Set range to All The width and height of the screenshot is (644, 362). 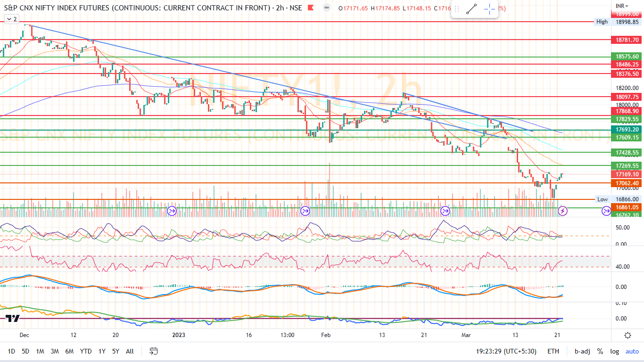click(130, 351)
